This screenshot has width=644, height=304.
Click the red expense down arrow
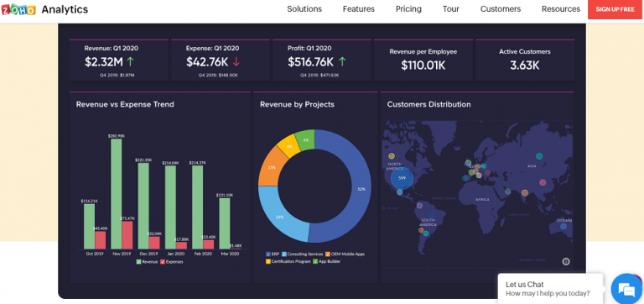[x=236, y=61]
